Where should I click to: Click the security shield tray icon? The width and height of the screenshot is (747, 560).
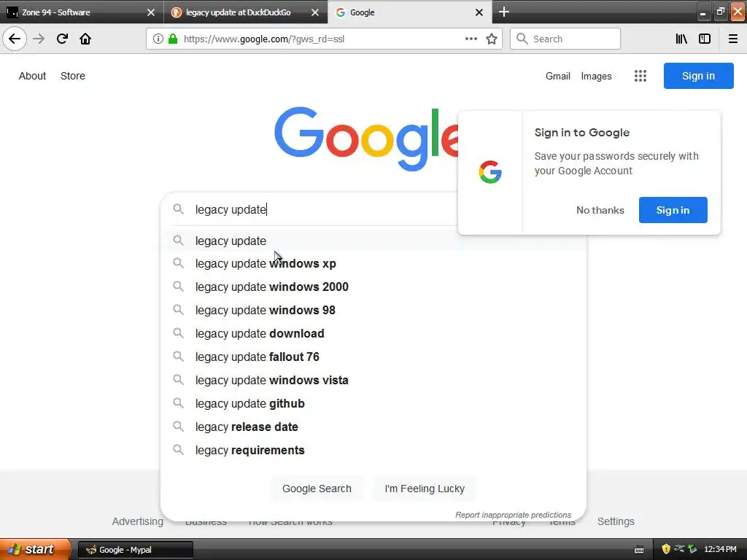[666, 549]
